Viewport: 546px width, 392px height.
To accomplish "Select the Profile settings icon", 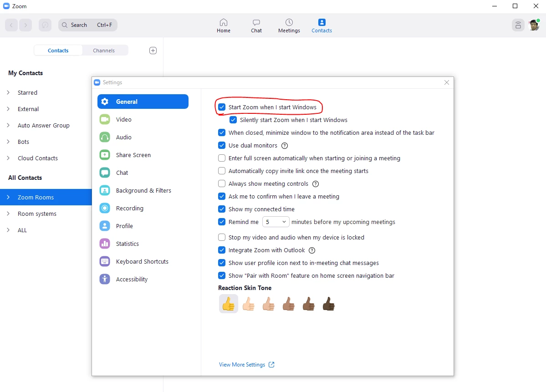I will point(105,226).
